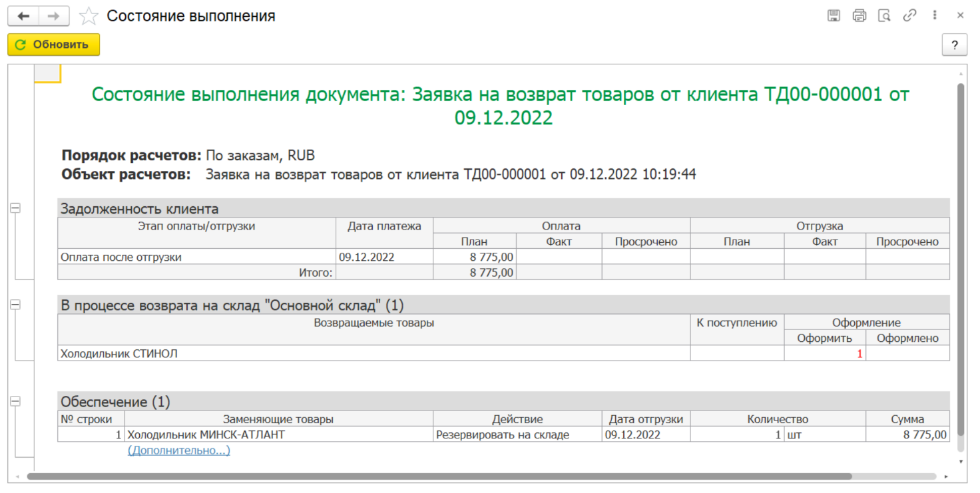Viewport: 980px width, 493px height.
Task: Click the forward navigation arrow
Action: tap(54, 16)
